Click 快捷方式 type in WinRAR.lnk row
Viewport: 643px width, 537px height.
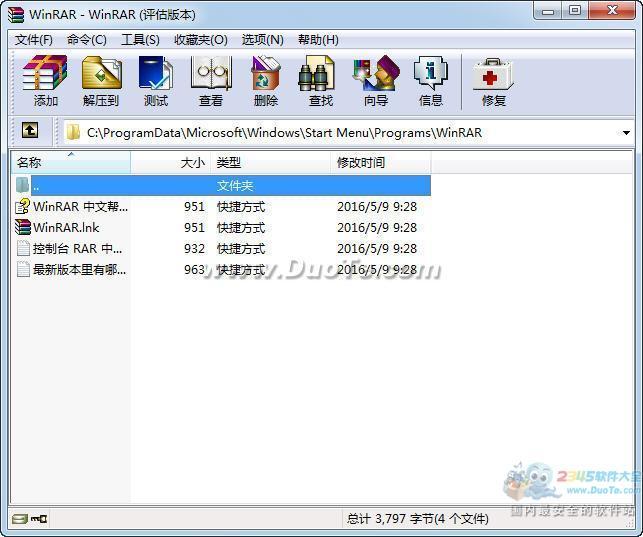pyautogui.click(x=241, y=228)
